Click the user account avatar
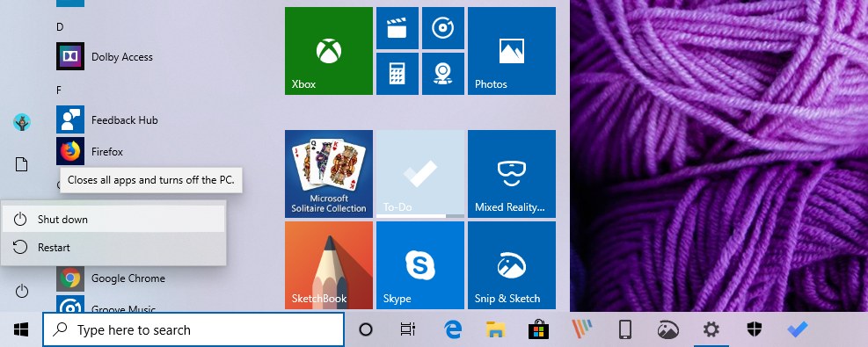868x347 pixels. tap(22, 122)
